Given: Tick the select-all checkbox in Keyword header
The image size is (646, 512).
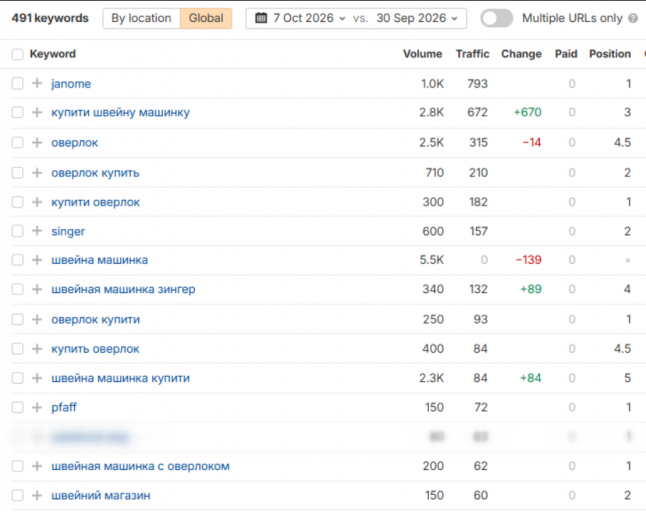Looking at the screenshot, I should [x=17, y=54].
